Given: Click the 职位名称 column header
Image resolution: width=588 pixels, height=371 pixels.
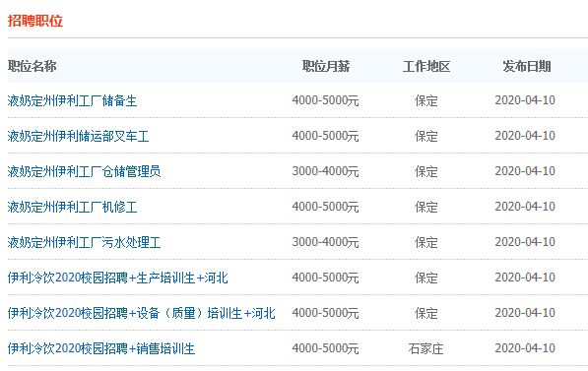Looking at the screenshot, I should click(33, 66).
